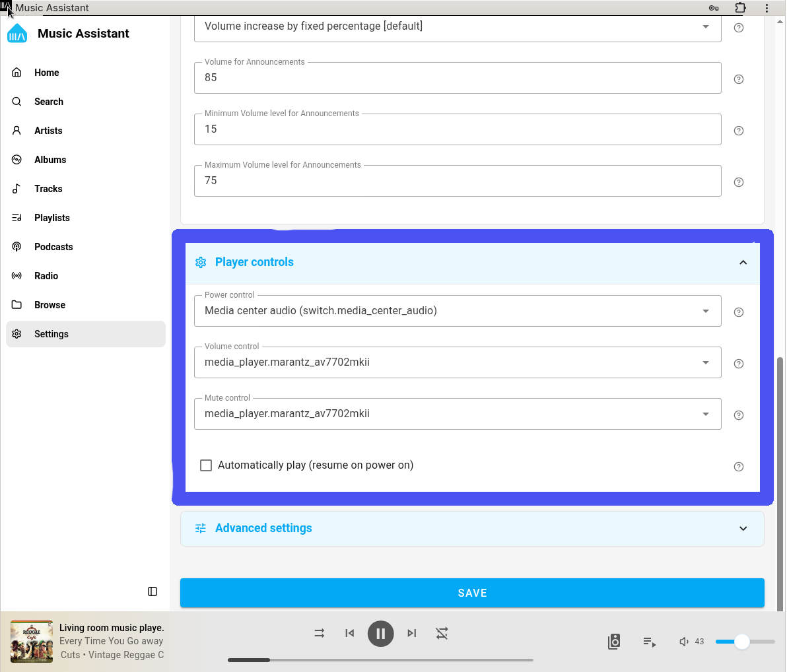Screen dimensions: 787x672
Task: Collapse the sidebar with the panel icon
Action: click(153, 591)
